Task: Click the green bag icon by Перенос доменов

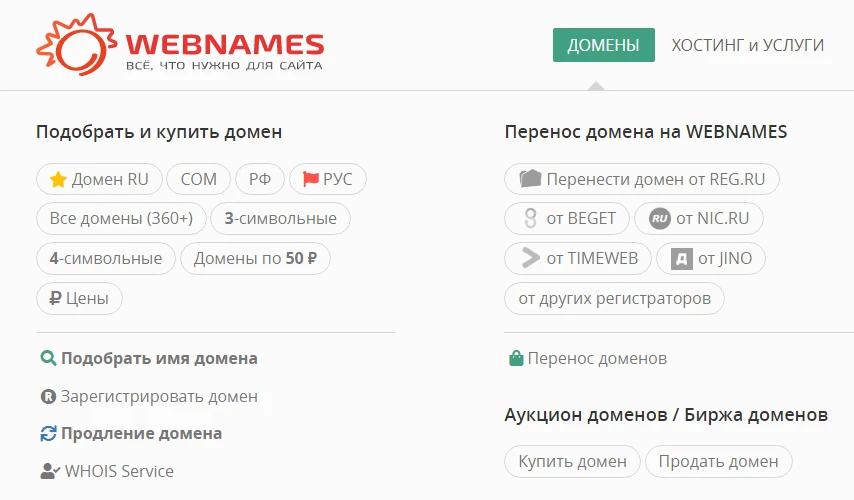Action: click(516, 358)
